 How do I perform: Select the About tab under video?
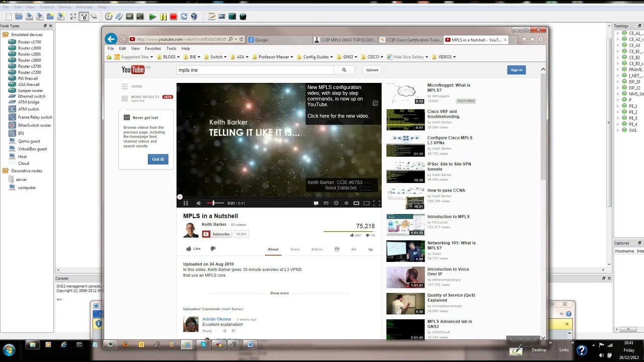pos(273,249)
